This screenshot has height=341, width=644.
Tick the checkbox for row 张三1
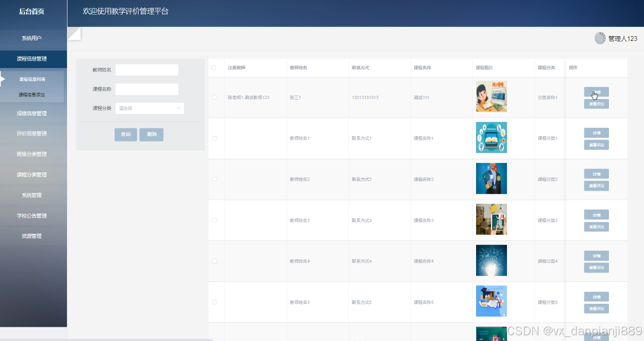click(x=214, y=97)
